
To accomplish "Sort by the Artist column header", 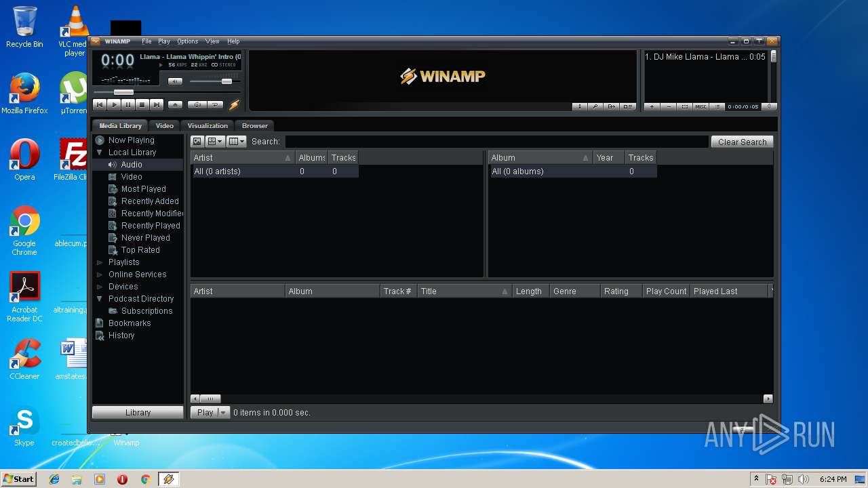I will [242, 158].
